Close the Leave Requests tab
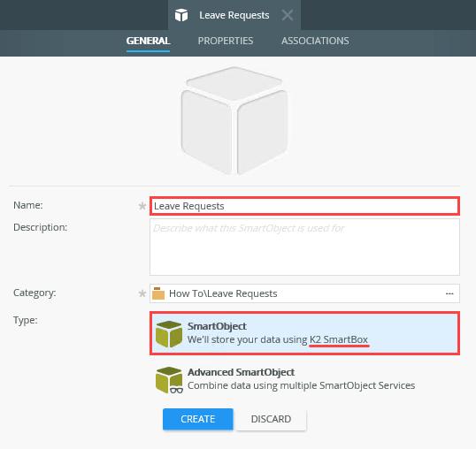 (288, 15)
